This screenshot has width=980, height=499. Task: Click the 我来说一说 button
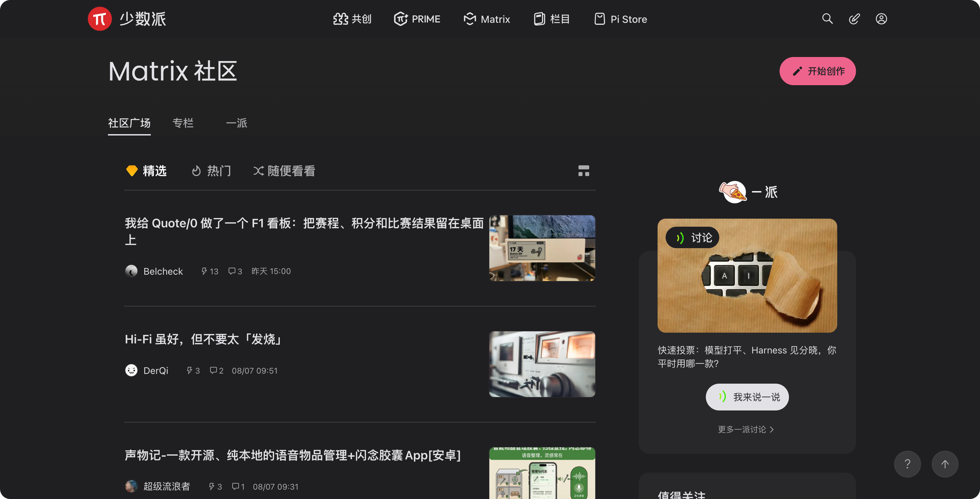click(x=747, y=397)
